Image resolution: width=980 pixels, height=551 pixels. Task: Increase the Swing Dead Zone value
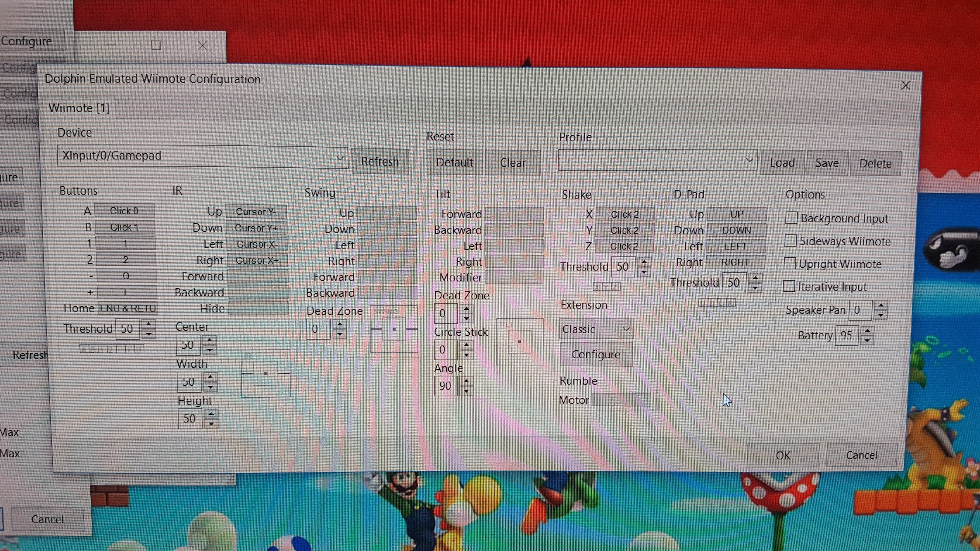(340, 324)
